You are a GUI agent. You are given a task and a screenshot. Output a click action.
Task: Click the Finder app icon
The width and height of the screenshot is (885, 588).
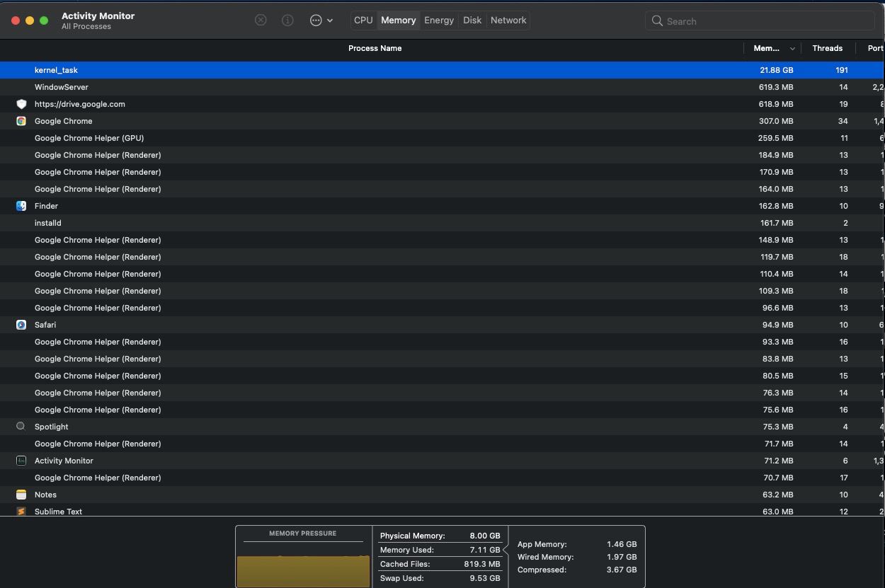tap(21, 206)
